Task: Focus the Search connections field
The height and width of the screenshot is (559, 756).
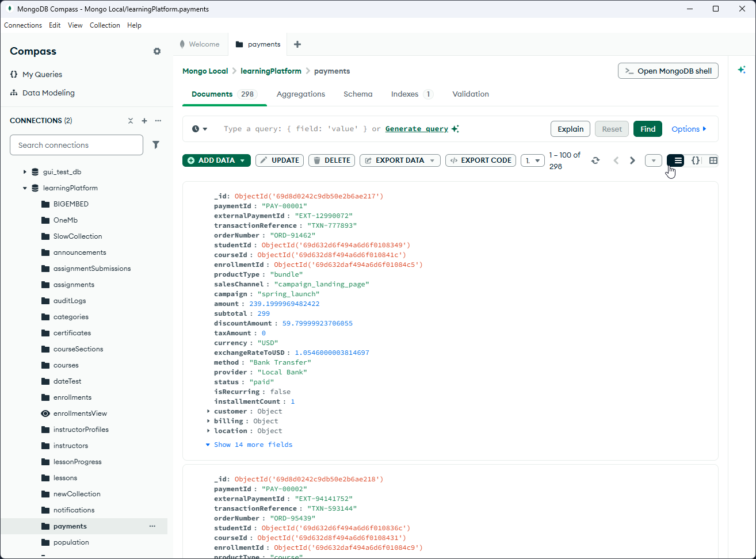Action: [x=77, y=145]
